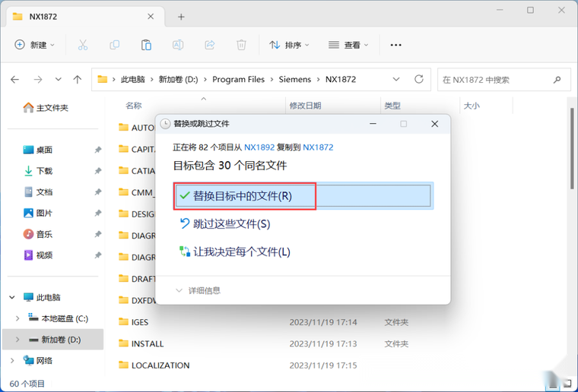Refresh the current folder view
Viewport: 578px width, 392px height.
pos(418,79)
